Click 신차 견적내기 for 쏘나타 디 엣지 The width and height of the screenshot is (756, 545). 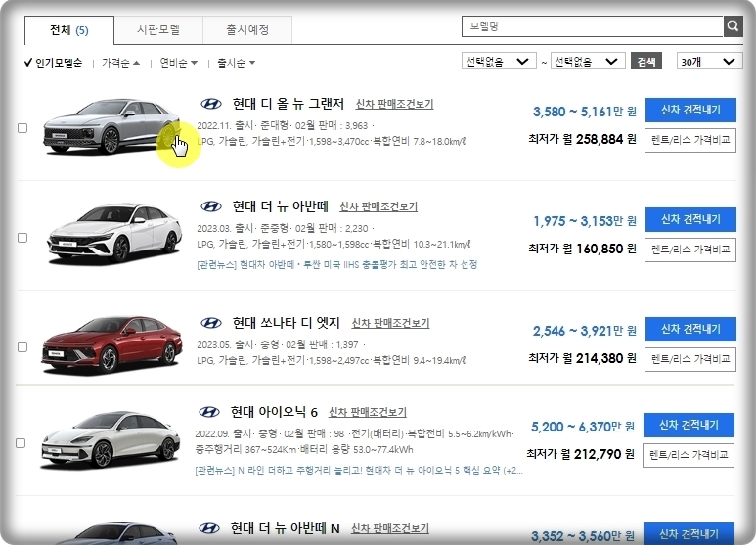pos(690,329)
